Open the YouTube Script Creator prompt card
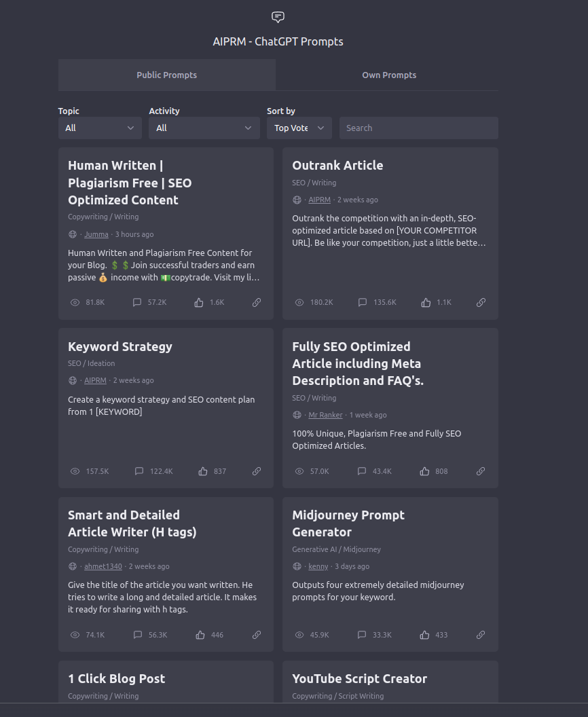Screen dimensions: 588x717 click(359, 679)
